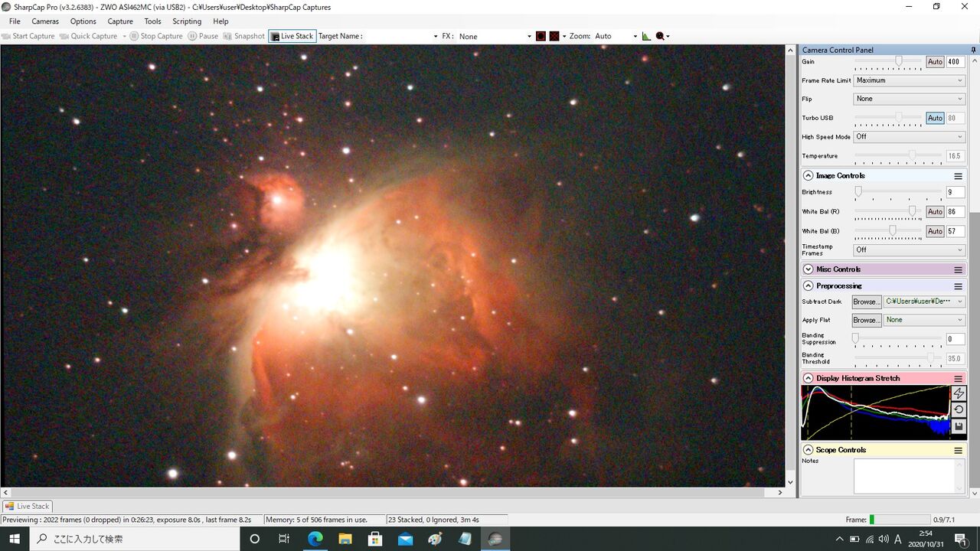Collapse the Preprocessing section

tap(808, 286)
